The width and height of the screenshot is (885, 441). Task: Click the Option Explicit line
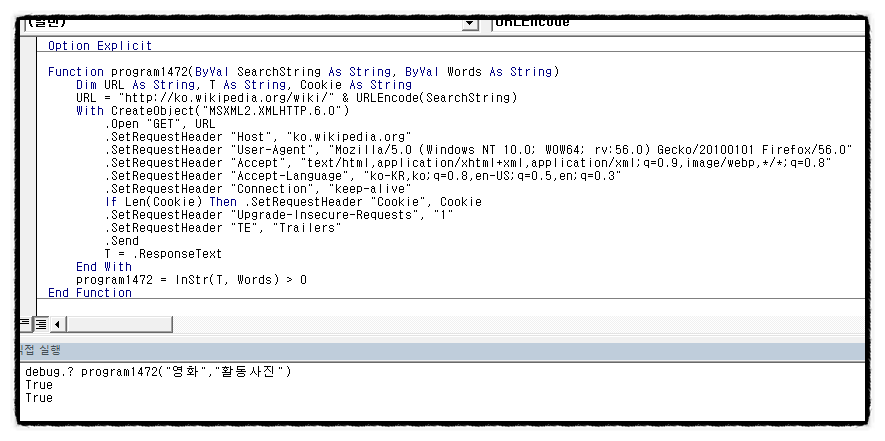[100, 46]
